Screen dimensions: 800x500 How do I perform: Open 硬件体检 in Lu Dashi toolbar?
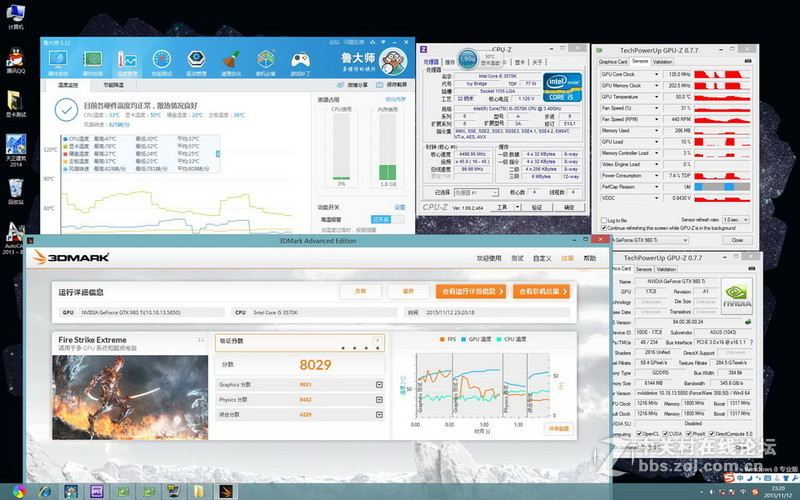tap(58, 63)
